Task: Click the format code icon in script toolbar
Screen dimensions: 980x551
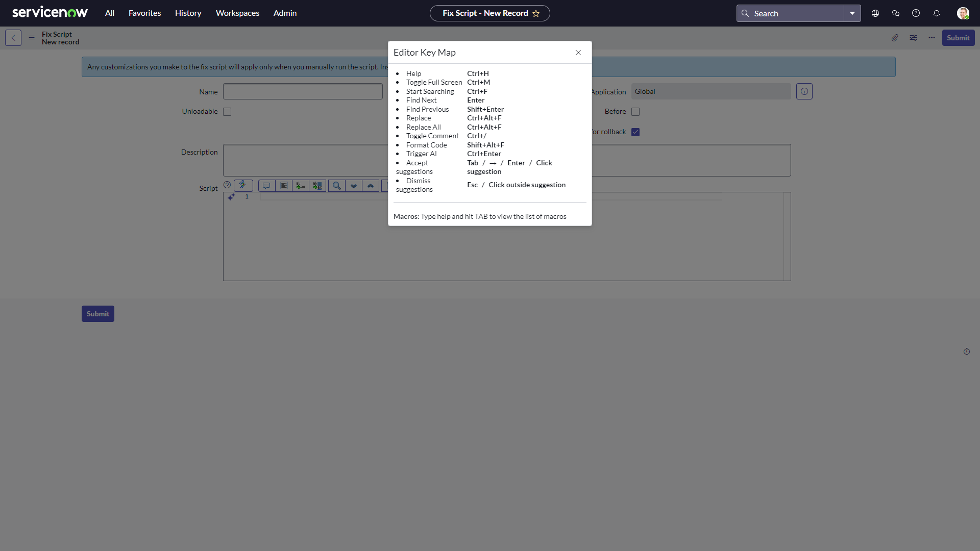Action: (x=284, y=186)
